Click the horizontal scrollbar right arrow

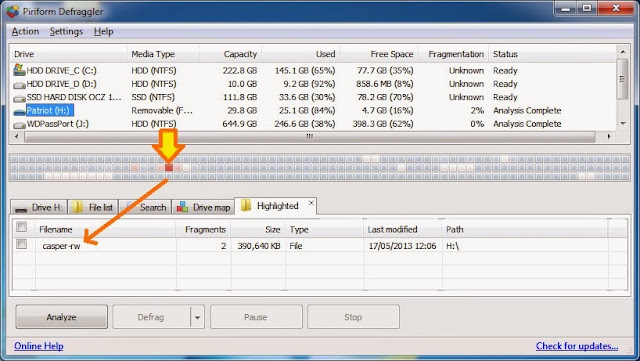coord(609,136)
